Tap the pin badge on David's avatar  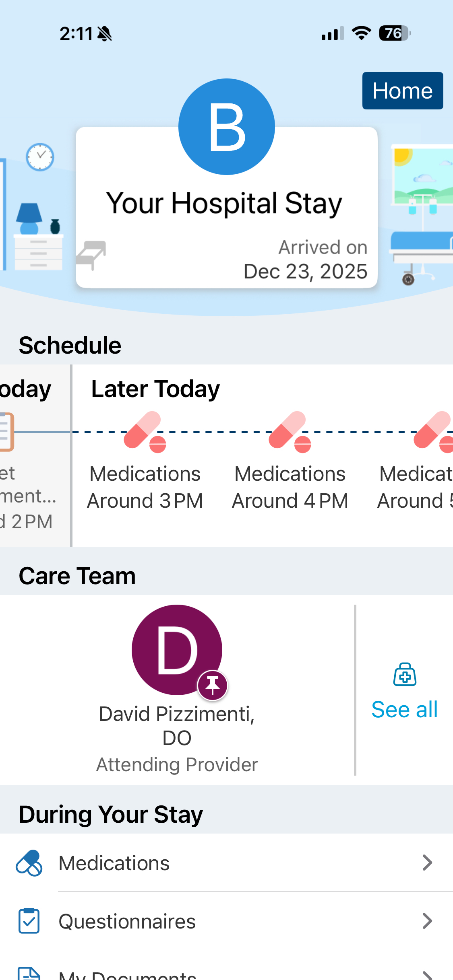point(213,685)
